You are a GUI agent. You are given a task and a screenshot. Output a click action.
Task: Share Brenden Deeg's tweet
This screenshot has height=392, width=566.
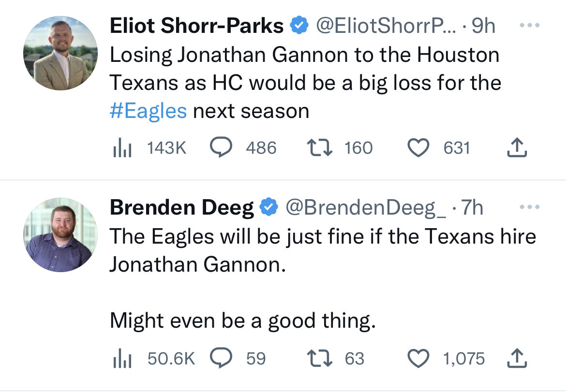point(517,358)
